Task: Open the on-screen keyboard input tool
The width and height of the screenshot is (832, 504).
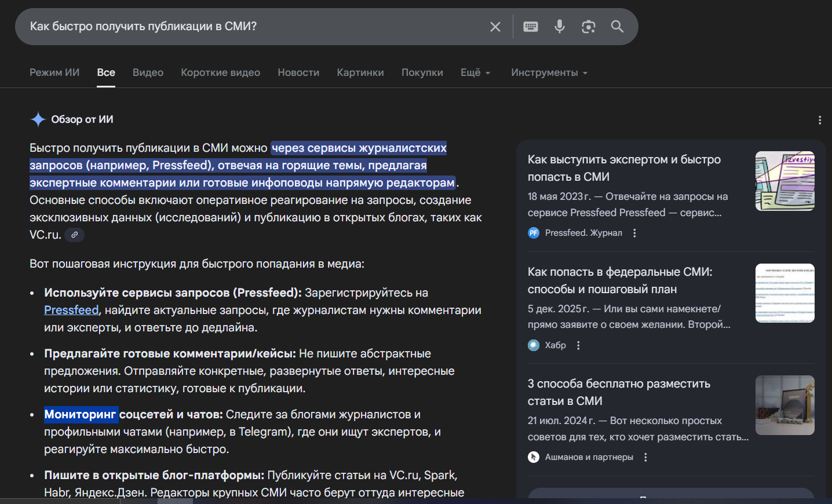Action: 530,27
